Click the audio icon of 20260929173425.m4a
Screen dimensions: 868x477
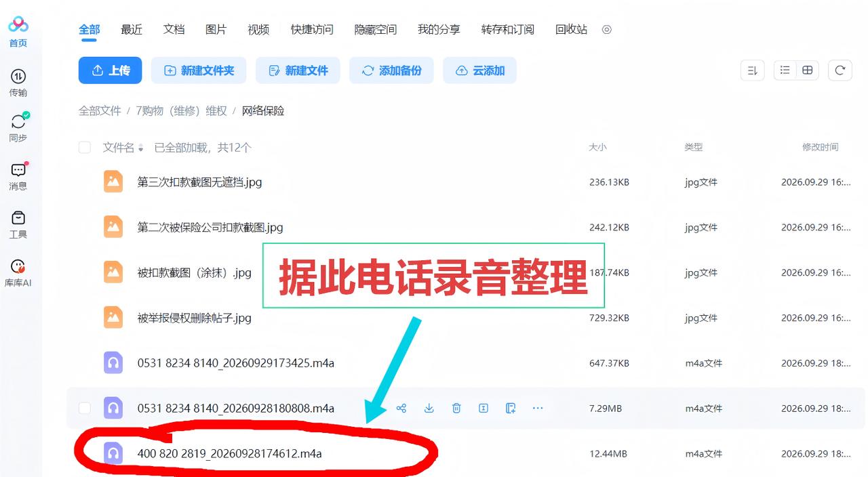tap(113, 363)
